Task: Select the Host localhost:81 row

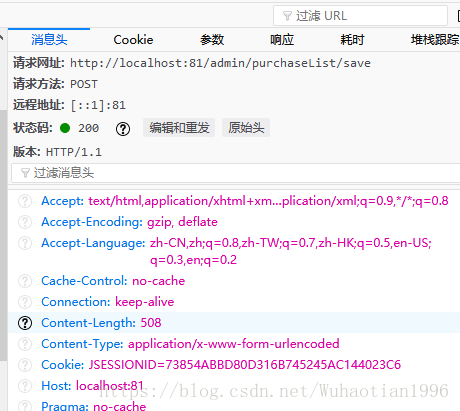Action: pos(234,386)
